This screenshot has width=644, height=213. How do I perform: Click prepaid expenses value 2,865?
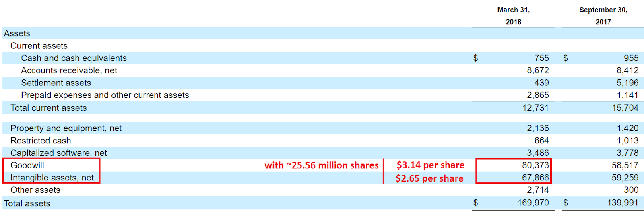coord(538,95)
